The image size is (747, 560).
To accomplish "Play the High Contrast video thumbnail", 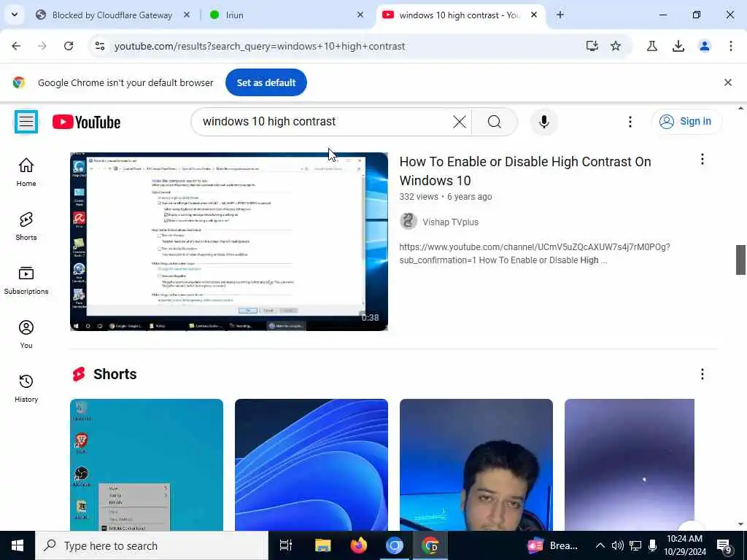I will click(228, 241).
